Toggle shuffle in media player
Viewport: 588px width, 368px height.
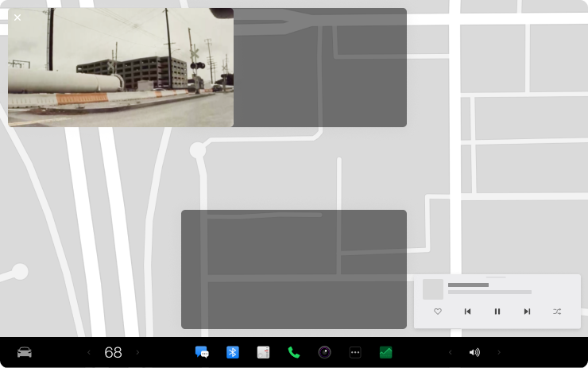(557, 312)
